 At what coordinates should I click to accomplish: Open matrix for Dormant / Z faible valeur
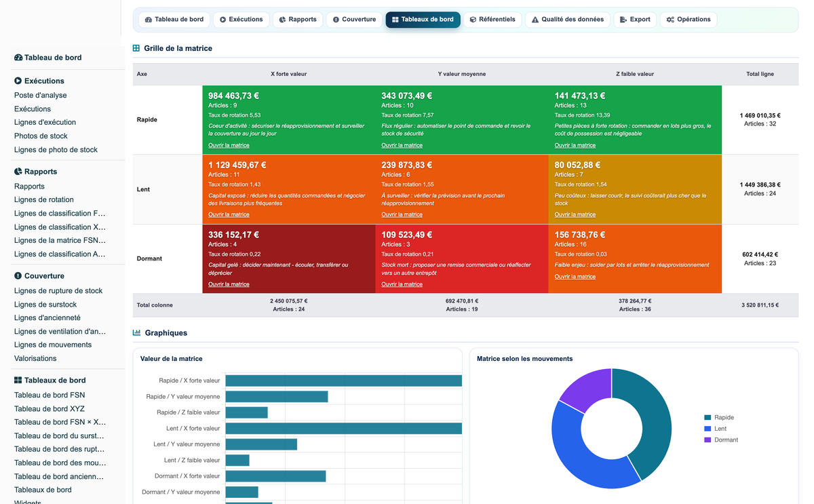point(575,276)
